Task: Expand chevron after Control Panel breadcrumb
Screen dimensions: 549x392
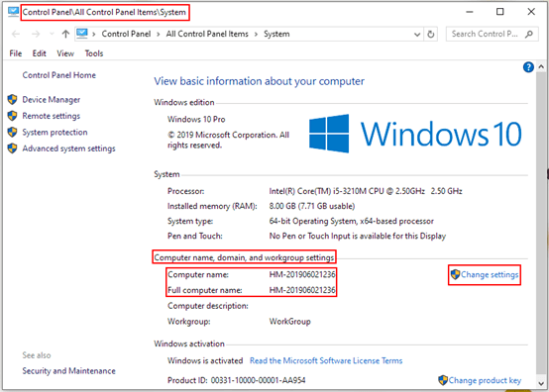Action: tap(159, 34)
